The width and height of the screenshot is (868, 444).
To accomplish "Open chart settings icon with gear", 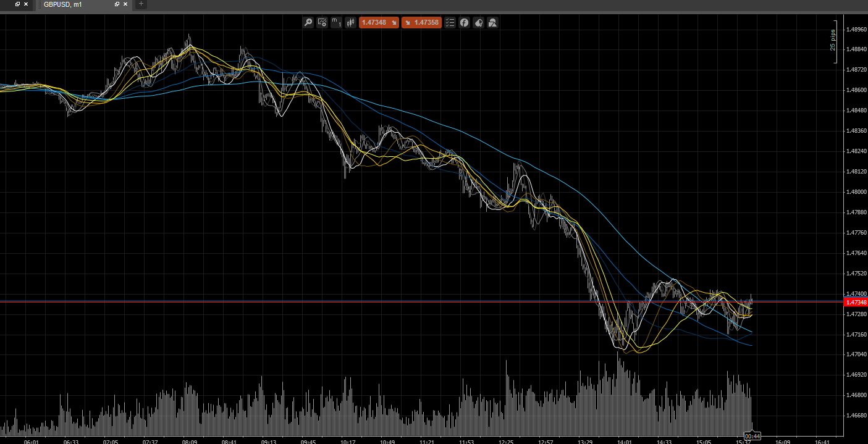I will pyautogui.click(x=322, y=22).
